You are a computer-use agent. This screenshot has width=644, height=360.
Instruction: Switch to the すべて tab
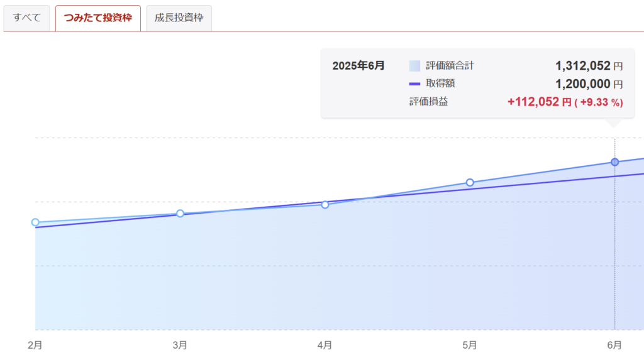tap(26, 18)
